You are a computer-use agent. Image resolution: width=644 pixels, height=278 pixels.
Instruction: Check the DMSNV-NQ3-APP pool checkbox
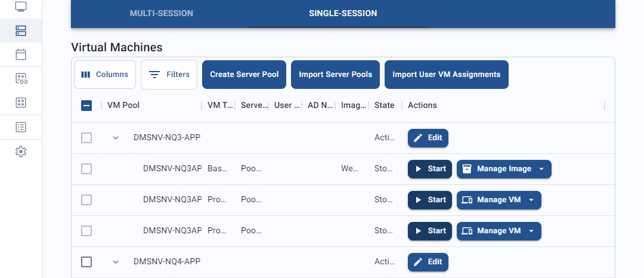click(x=86, y=138)
